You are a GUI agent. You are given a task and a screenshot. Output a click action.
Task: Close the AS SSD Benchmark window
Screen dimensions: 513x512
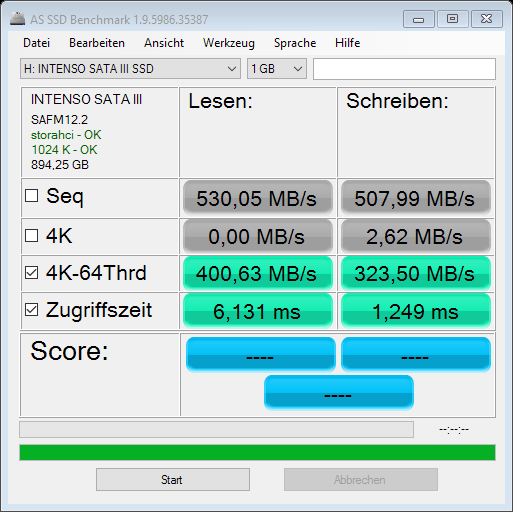[487, 19]
